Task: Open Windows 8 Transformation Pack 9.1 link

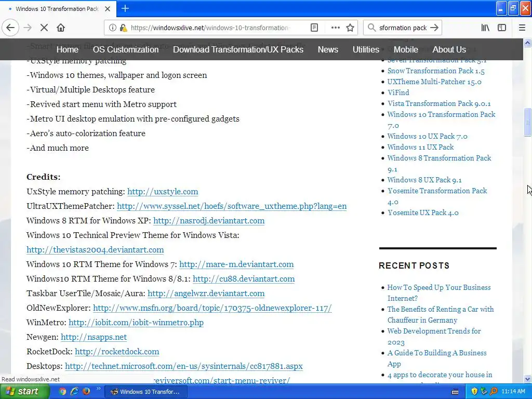Action: coord(439,164)
